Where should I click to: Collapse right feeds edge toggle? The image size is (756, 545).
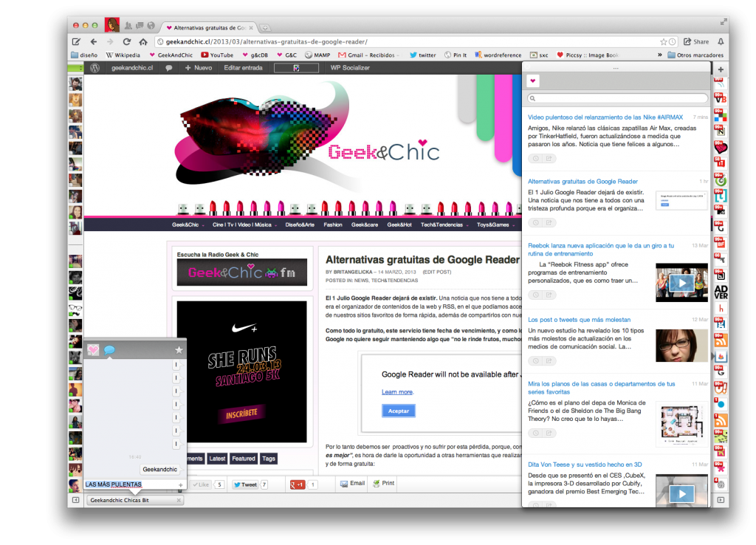coord(721,500)
